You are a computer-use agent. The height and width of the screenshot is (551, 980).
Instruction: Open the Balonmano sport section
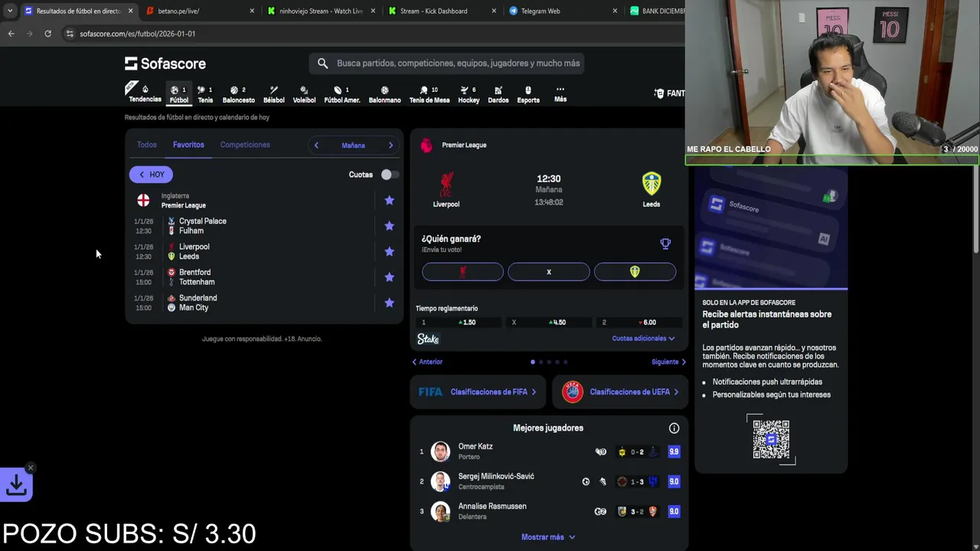(x=384, y=94)
